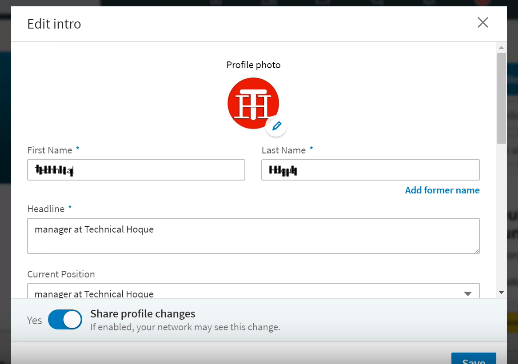Image resolution: width=518 pixels, height=364 pixels.
Task: Focus the First Name input field
Action: pos(136,170)
